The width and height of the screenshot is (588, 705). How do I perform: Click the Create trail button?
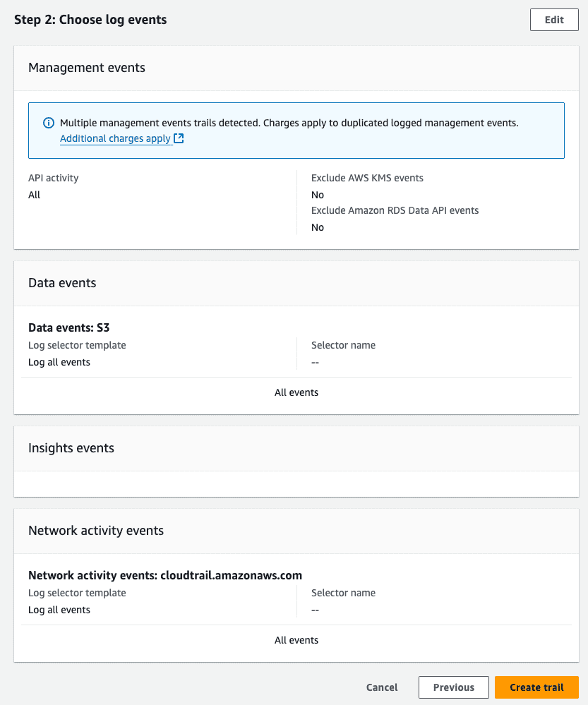point(536,687)
